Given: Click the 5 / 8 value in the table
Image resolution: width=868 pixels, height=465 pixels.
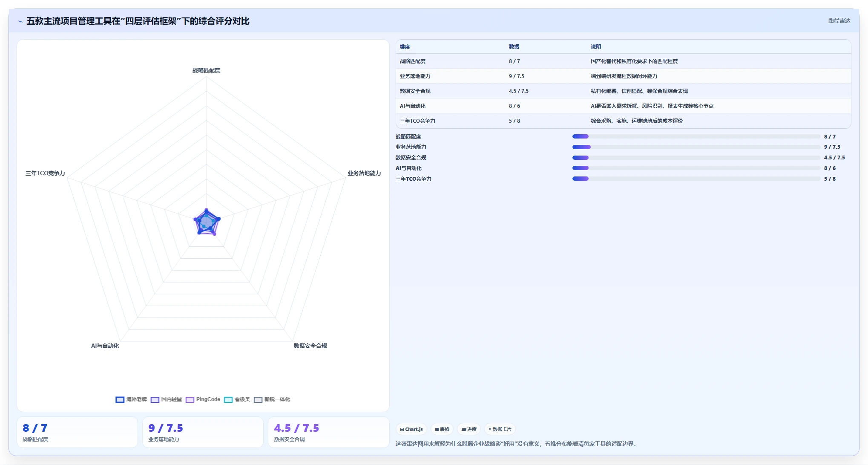Looking at the screenshot, I should point(514,121).
